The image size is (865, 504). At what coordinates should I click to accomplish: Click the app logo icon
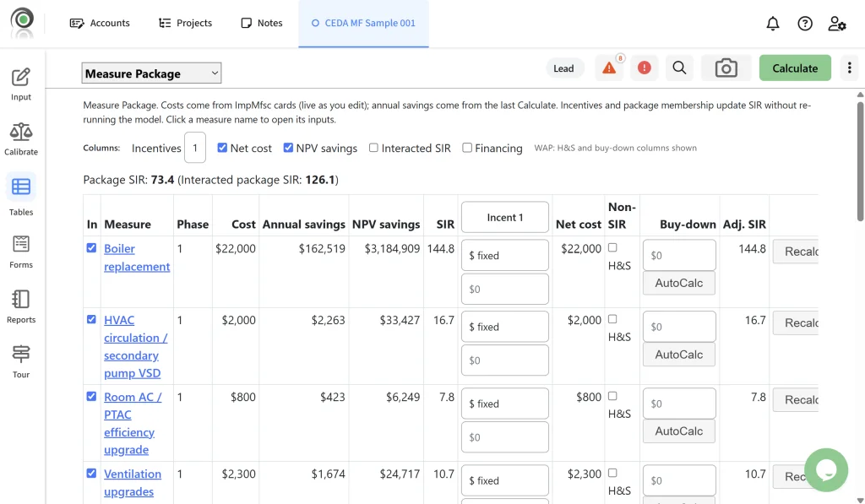[x=22, y=22]
